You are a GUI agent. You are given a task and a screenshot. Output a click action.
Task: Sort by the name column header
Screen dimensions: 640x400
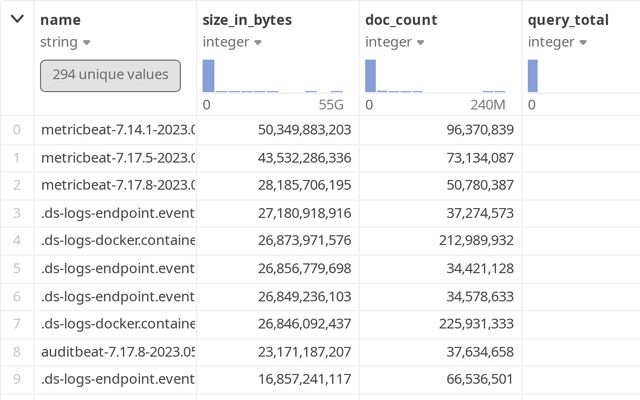[62, 19]
